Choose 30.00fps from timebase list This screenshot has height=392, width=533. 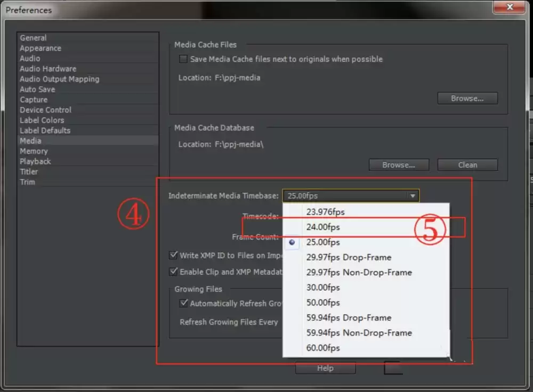coord(366,288)
